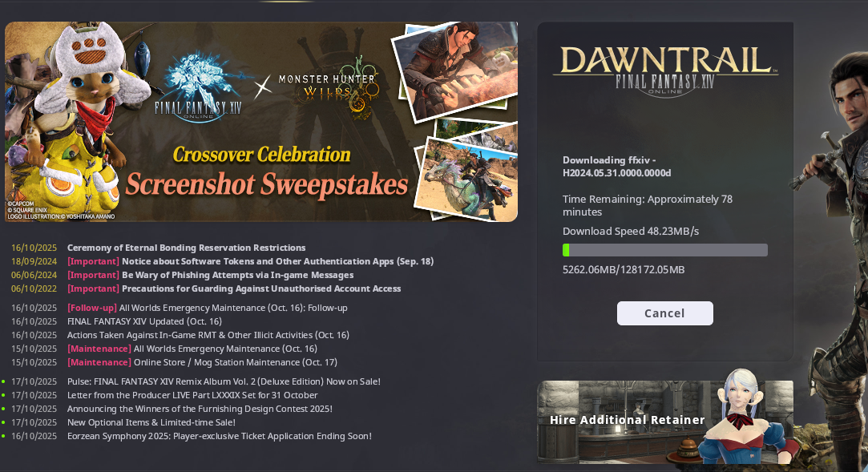
Task: Open Letter from the Producer LIVE Part LXXXIX
Action: tap(192, 395)
